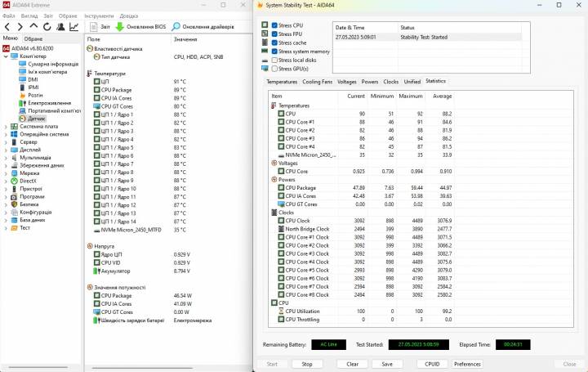Screen dimensions: 588x372
Task: Open the Інструменти menu
Action: click(x=99, y=16)
